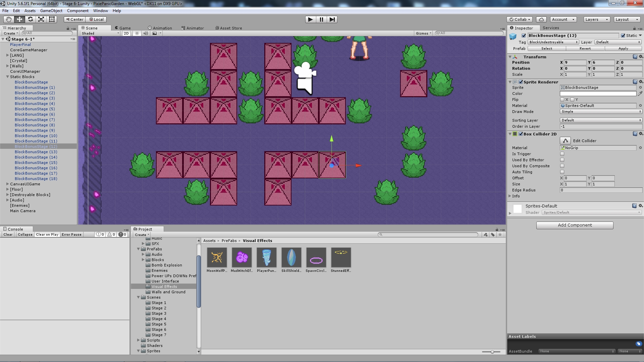Viewport: 644px width, 362px height.
Task: Start Play mode
Action: coord(311,19)
